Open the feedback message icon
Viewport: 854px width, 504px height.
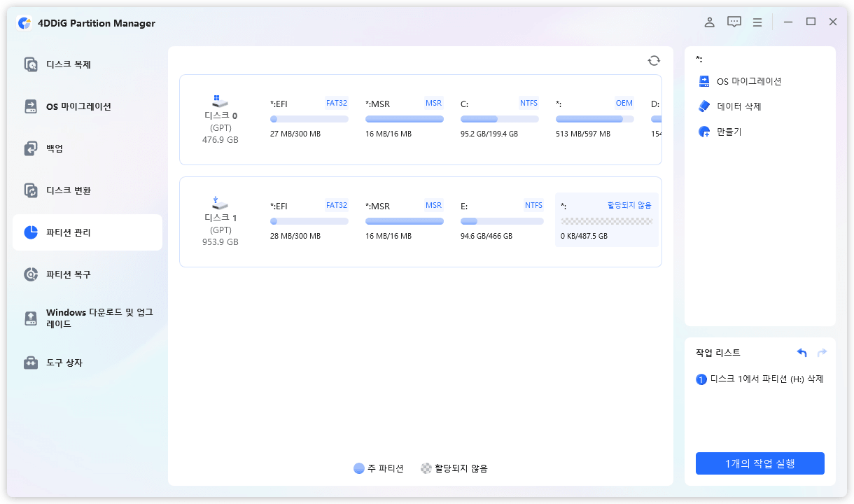[x=734, y=22]
